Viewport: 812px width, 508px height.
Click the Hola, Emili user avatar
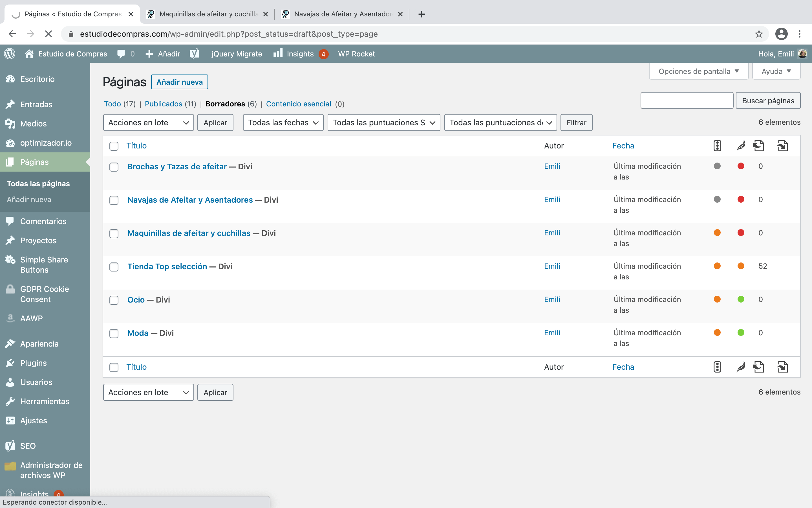tap(802, 54)
